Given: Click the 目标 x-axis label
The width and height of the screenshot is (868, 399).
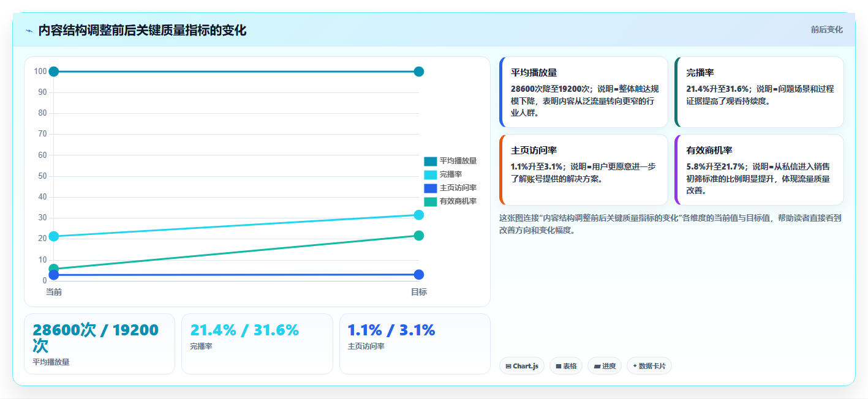Looking at the screenshot, I should [419, 292].
